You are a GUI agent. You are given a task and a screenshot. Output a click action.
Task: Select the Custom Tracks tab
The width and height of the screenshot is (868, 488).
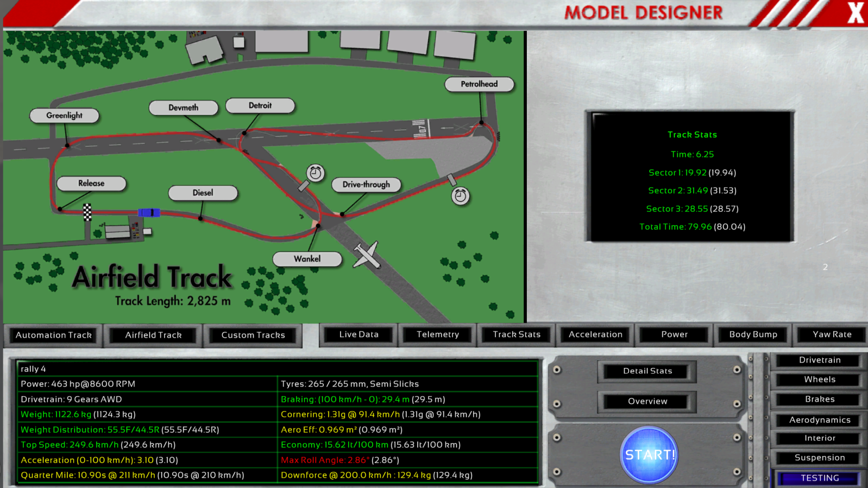[253, 335]
